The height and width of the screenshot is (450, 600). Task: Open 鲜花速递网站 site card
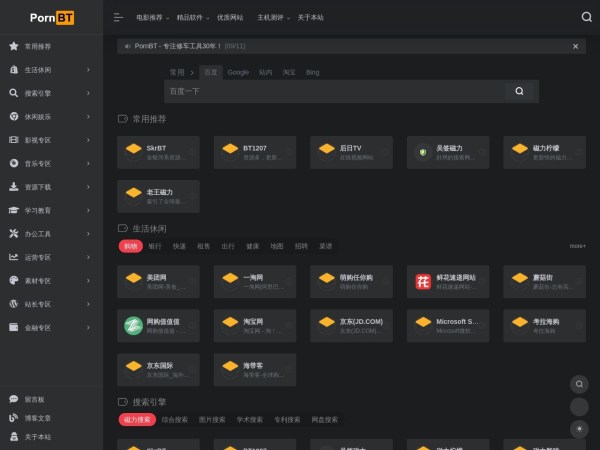tap(449, 281)
